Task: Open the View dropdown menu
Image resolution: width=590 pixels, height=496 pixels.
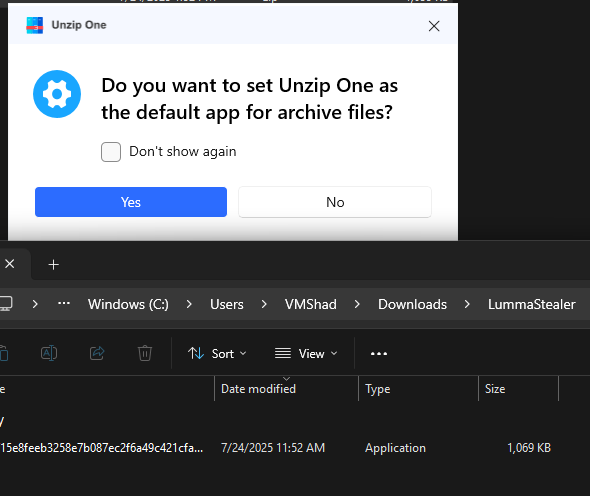Action: (x=306, y=353)
